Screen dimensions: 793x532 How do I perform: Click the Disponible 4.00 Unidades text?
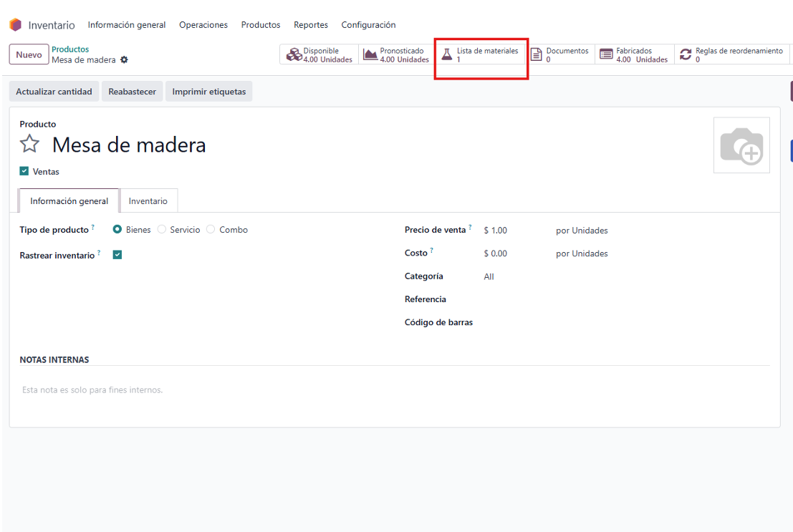click(327, 55)
